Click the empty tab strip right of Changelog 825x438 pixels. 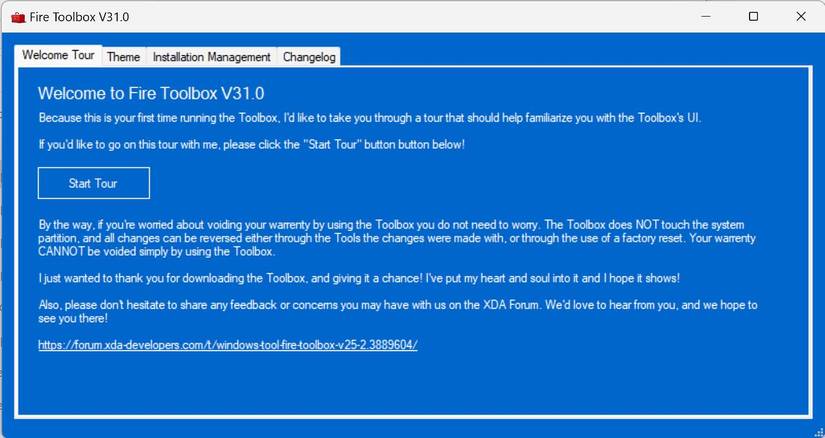574,55
